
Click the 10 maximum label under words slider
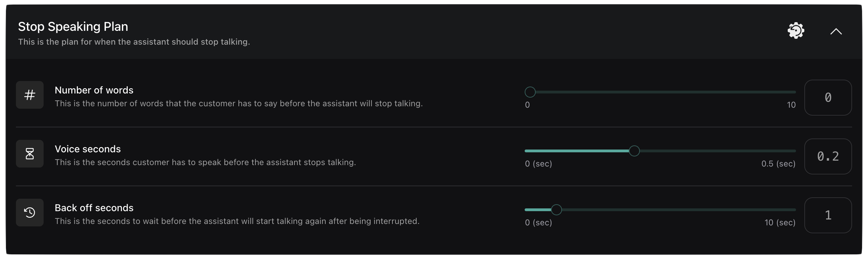(x=791, y=105)
